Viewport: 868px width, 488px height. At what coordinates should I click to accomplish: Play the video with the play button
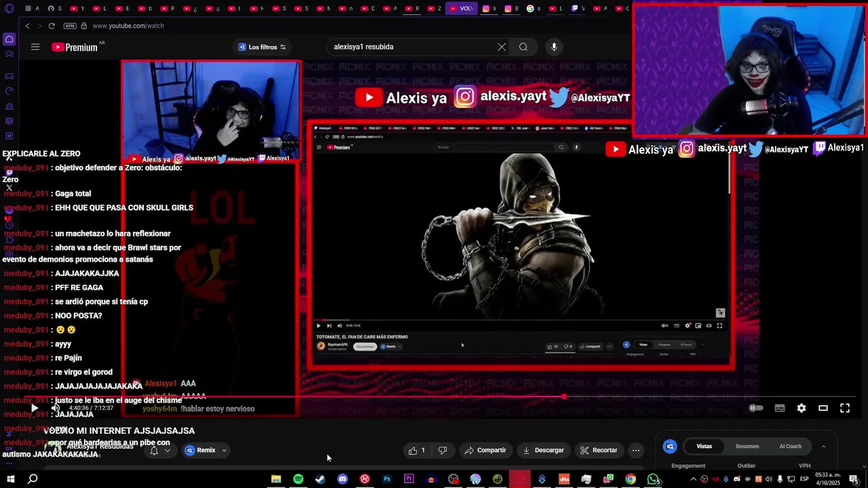(35, 408)
